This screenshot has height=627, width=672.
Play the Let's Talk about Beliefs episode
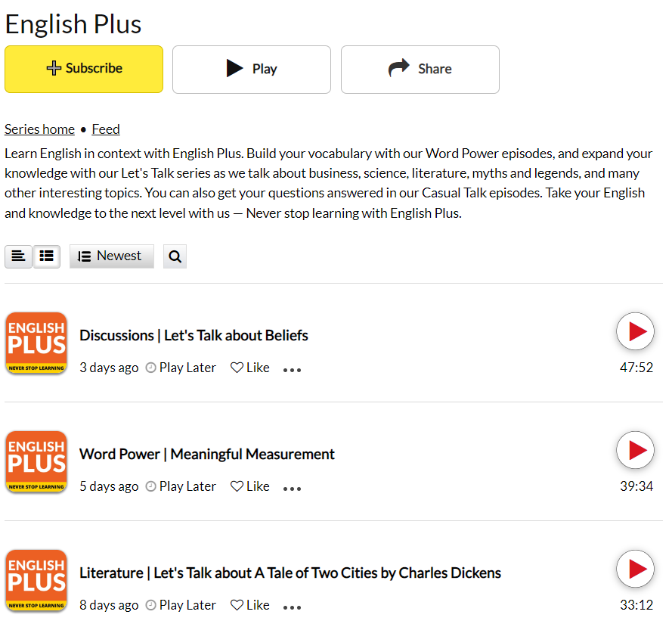[x=635, y=331]
